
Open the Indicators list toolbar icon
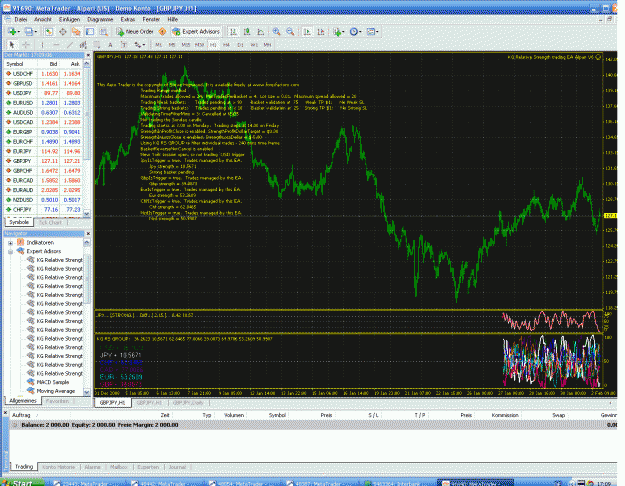click(x=337, y=31)
